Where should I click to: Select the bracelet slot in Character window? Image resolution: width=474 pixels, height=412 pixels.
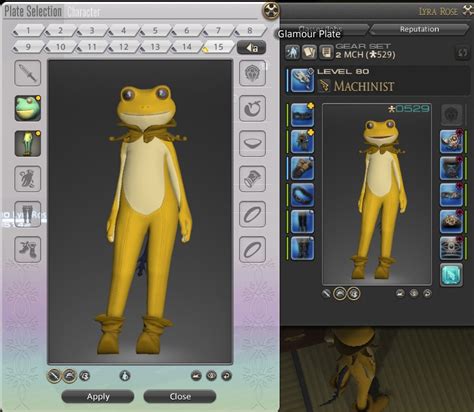tap(451, 195)
